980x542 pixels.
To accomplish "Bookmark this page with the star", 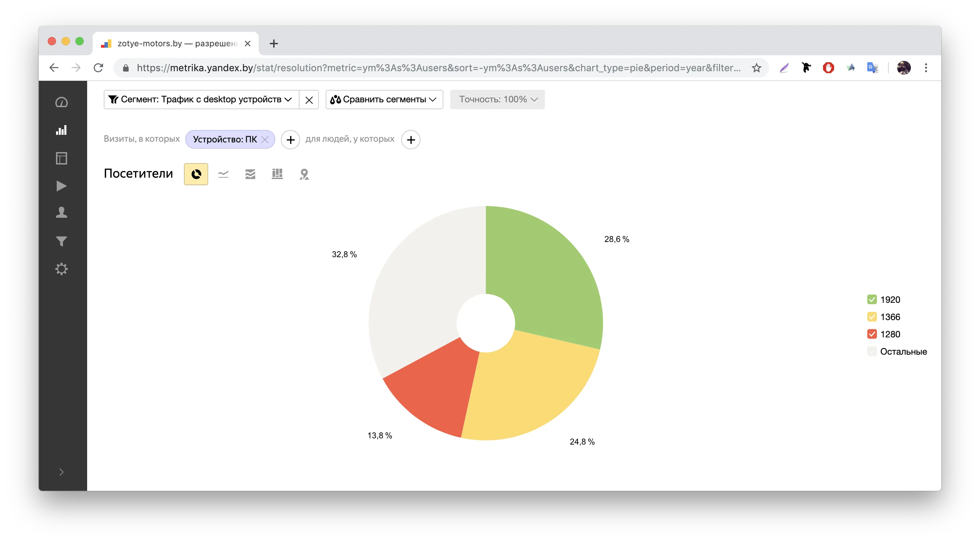I will 756,68.
